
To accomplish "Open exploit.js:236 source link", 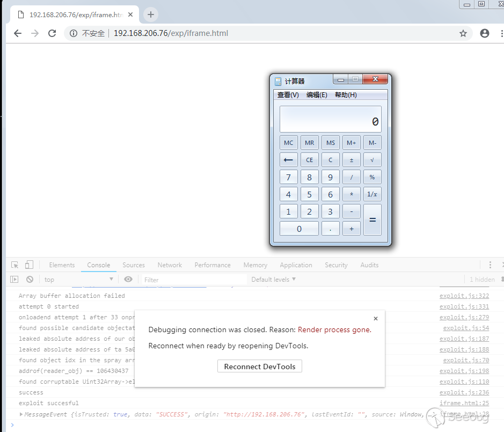I will point(464,392).
